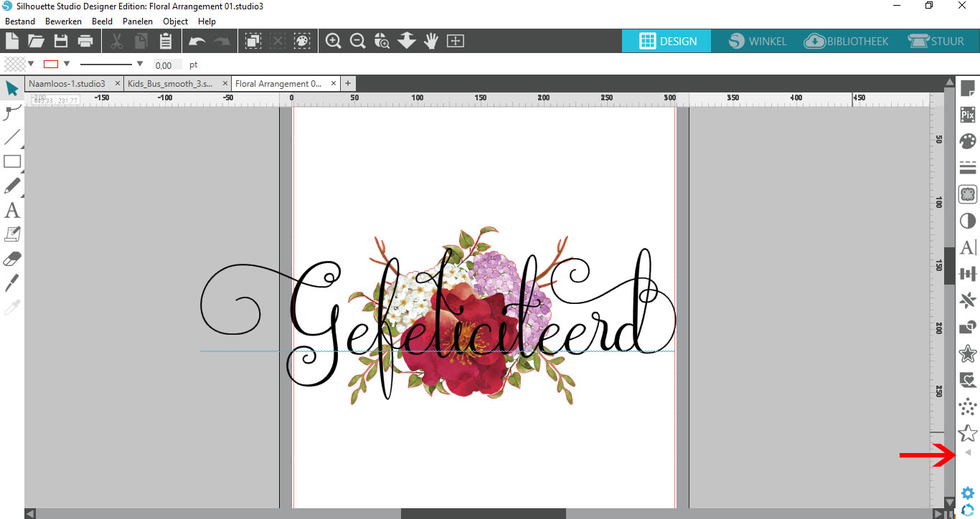980x519 pixels.
Task: Select the Rectangle drawing tool
Action: pyautogui.click(x=12, y=161)
